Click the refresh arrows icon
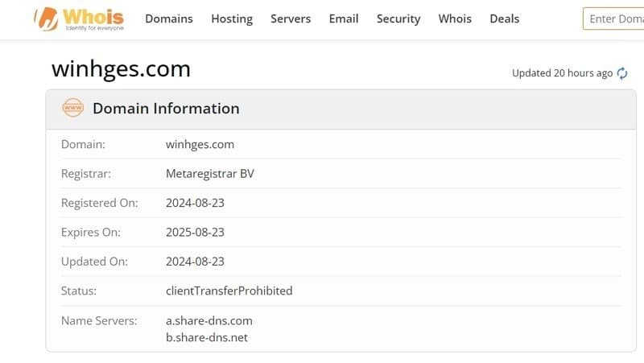The image size is (644, 363). pos(622,73)
